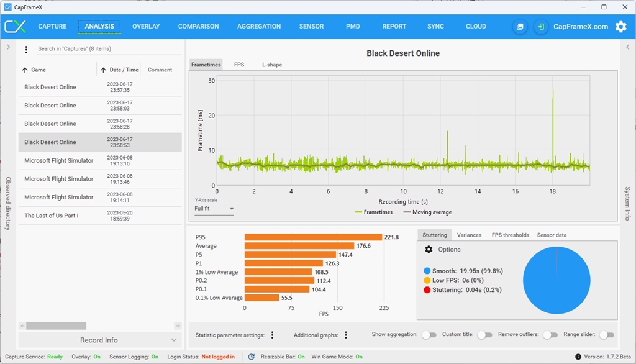Open the Y-Axis scale Full fit dropdown
The height and width of the screenshot is (364, 636).
pyautogui.click(x=214, y=209)
